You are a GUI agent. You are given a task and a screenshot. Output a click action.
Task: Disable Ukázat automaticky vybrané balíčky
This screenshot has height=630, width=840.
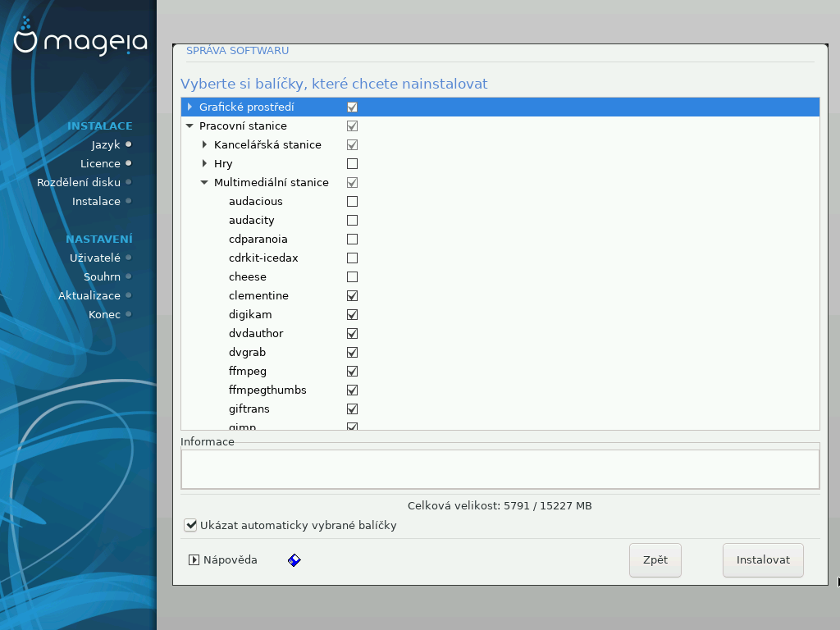click(190, 525)
